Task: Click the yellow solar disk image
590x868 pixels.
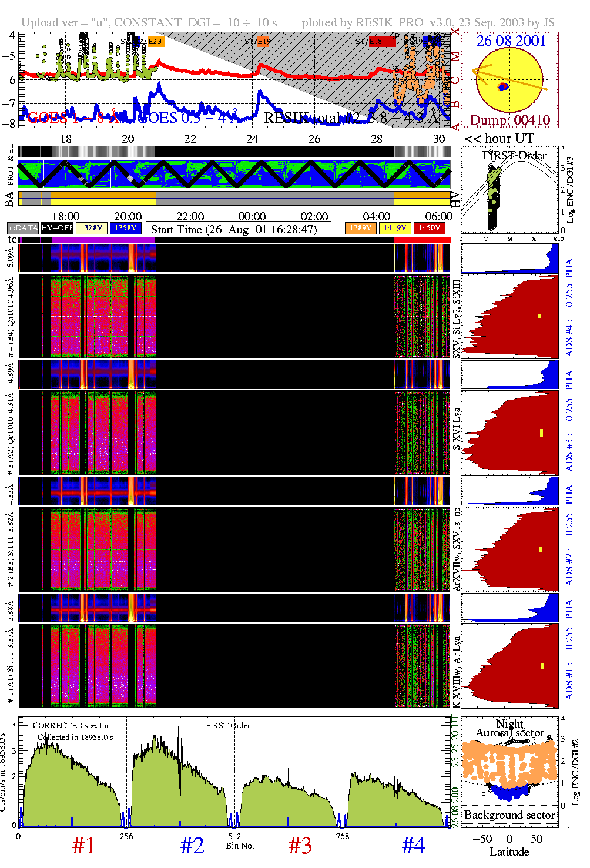Action: (509, 80)
